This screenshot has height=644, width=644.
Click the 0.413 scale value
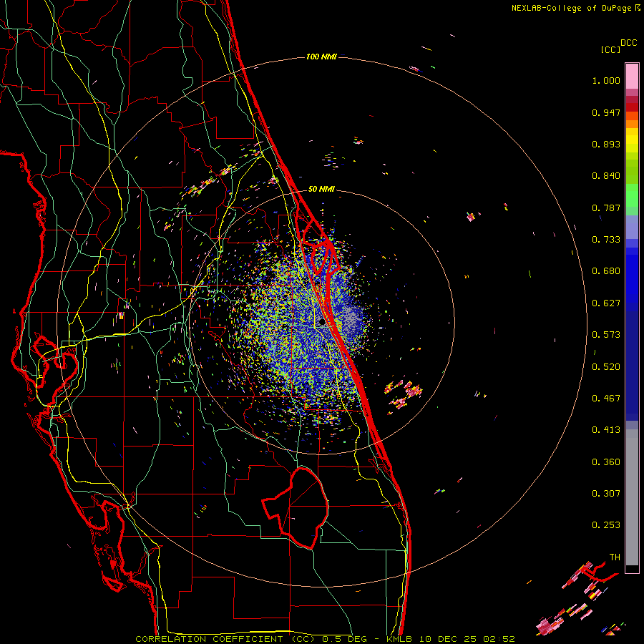click(606, 430)
